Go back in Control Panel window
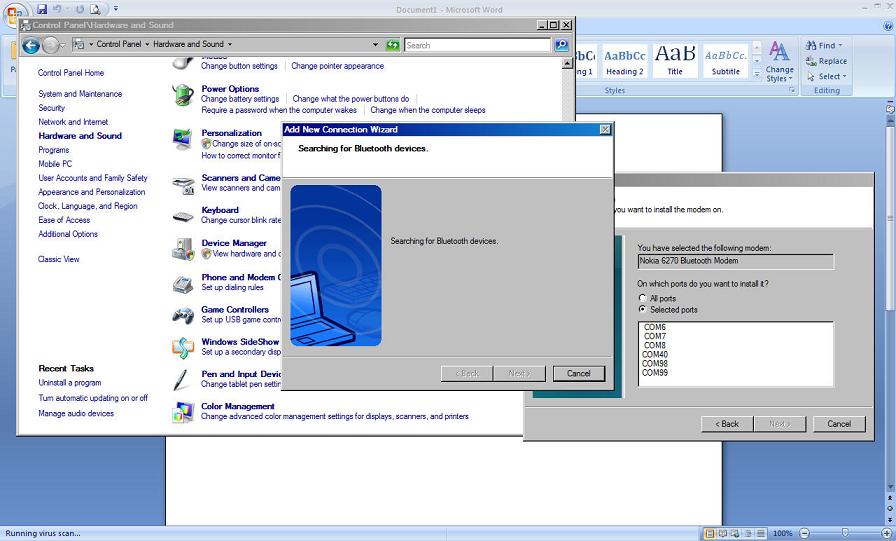 31,45
